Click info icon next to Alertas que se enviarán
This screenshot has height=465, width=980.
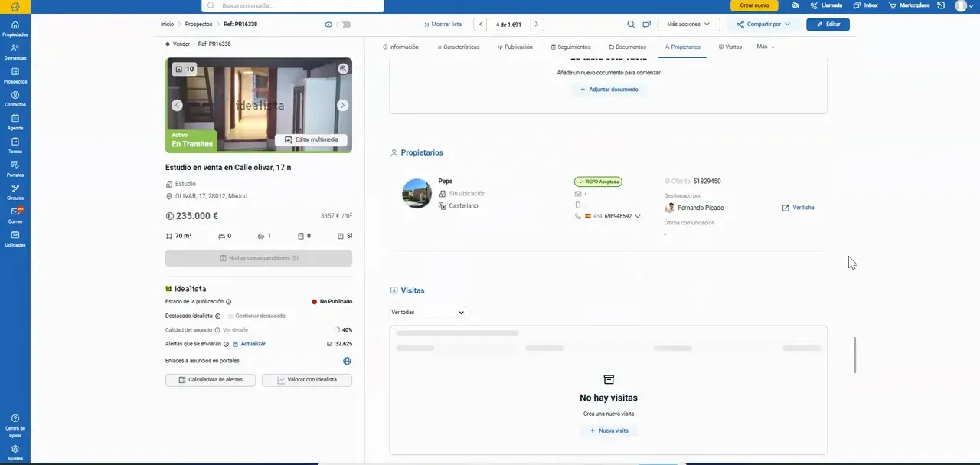(226, 344)
